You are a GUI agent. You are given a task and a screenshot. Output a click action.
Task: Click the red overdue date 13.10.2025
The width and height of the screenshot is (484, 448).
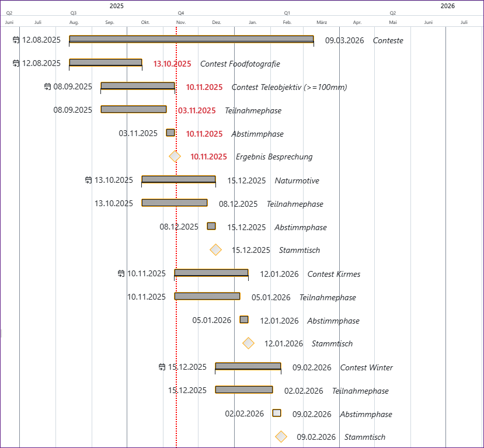click(172, 64)
